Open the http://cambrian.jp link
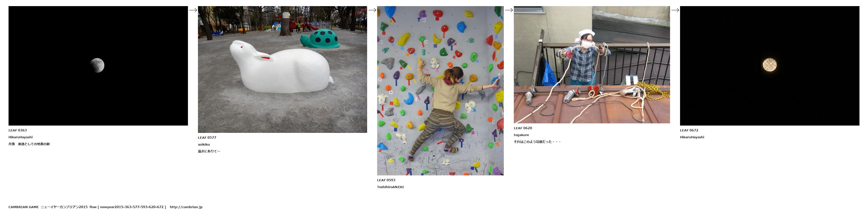Image resolution: width=868 pixels, height=213 pixels. point(186,207)
